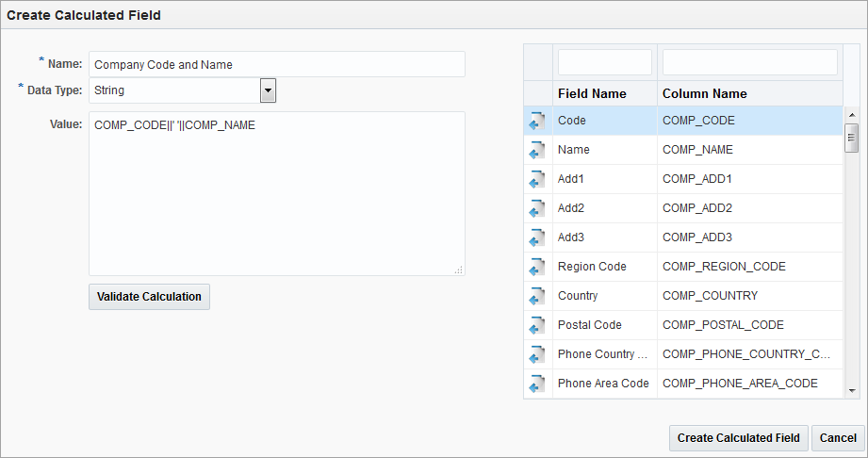Click the String data type combo box
Screen dimensions: 868x458
[x=182, y=90]
